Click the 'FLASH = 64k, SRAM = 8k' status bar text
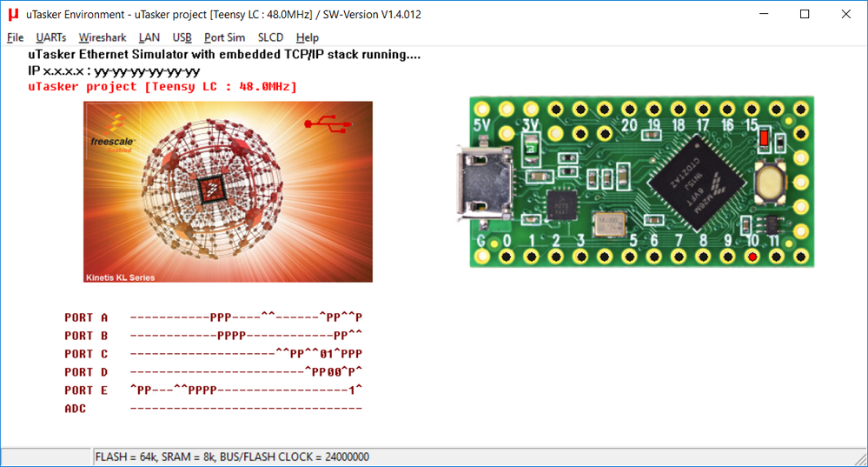The width and height of the screenshot is (868, 467). pos(232,457)
